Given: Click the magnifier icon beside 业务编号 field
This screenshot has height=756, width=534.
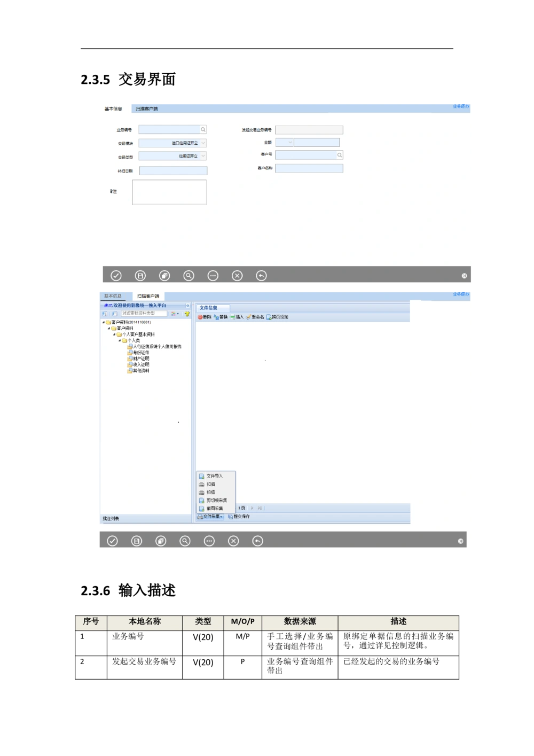Looking at the screenshot, I should [x=204, y=129].
